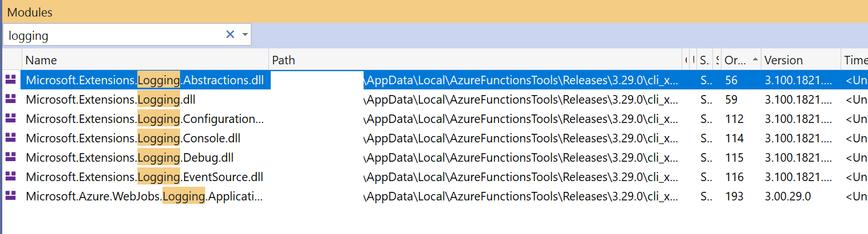The image size is (868, 234).
Task: Click order value 112
Action: click(x=734, y=119)
